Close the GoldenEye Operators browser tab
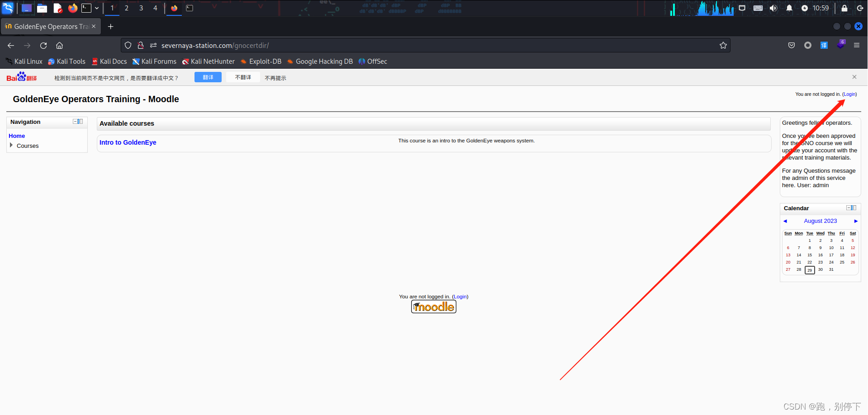 point(94,26)
